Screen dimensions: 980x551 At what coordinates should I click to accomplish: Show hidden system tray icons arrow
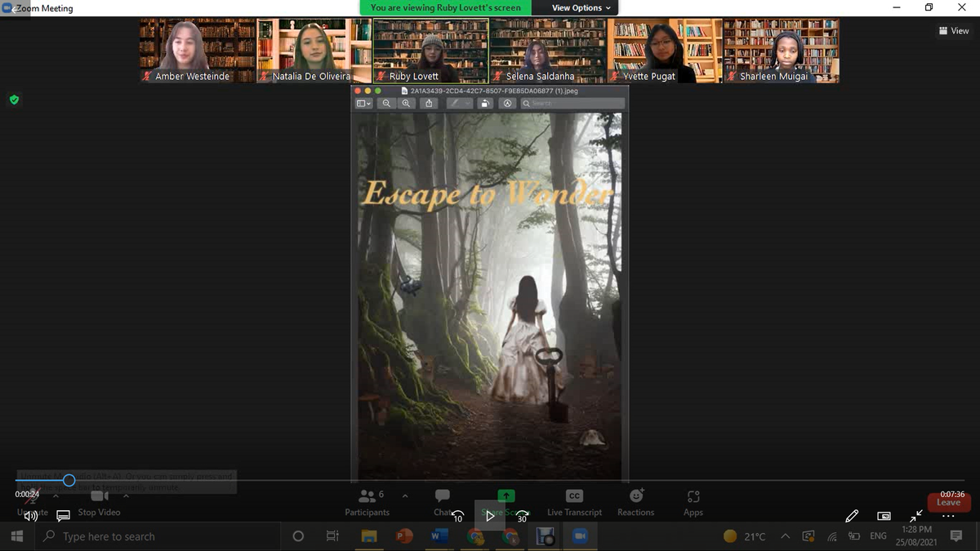[x=786, y=536]
